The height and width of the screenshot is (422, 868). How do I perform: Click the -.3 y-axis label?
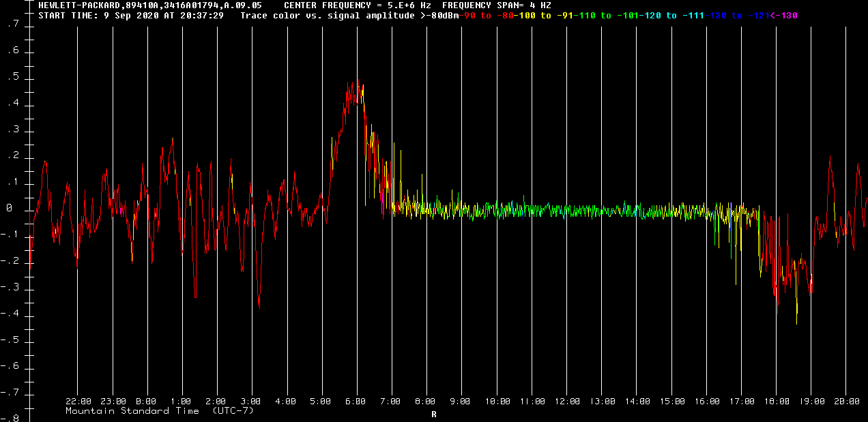(x=10, y=288)
